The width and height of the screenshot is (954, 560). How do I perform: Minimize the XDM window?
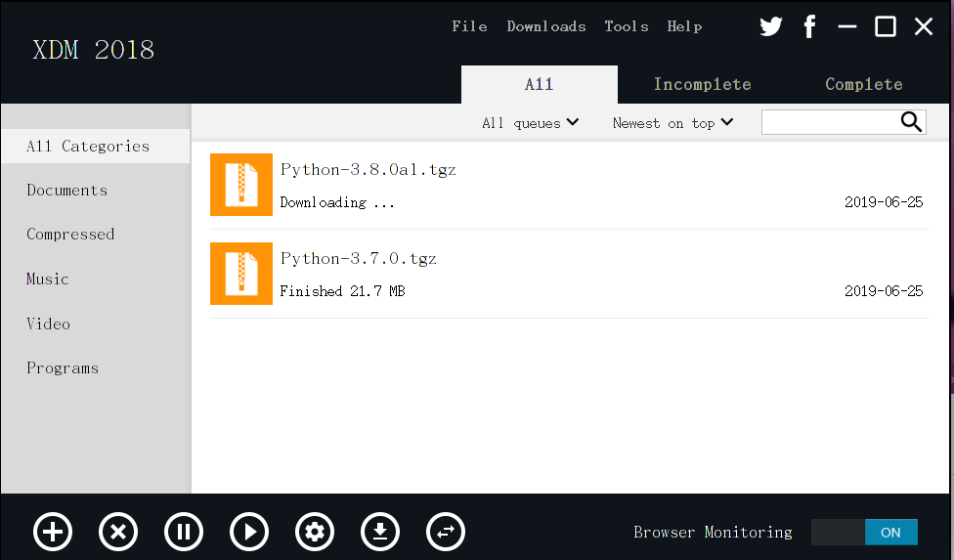(846, 26)
